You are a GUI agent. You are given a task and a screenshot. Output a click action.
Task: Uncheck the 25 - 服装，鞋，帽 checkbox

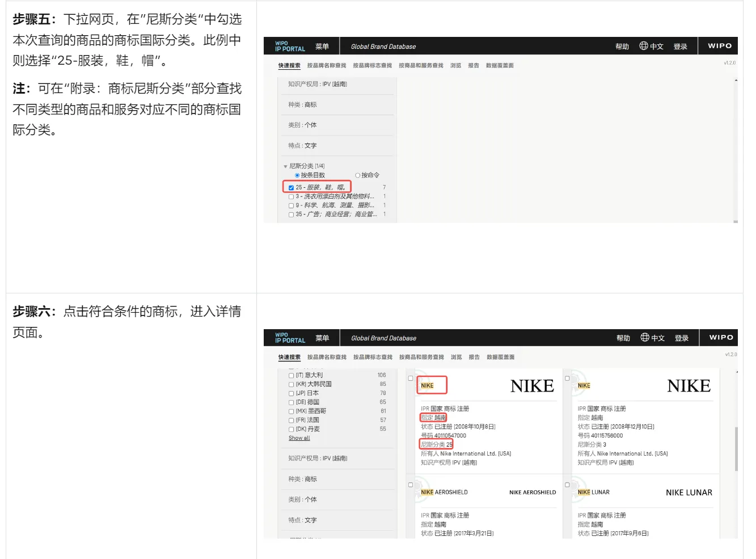[291, 188]
